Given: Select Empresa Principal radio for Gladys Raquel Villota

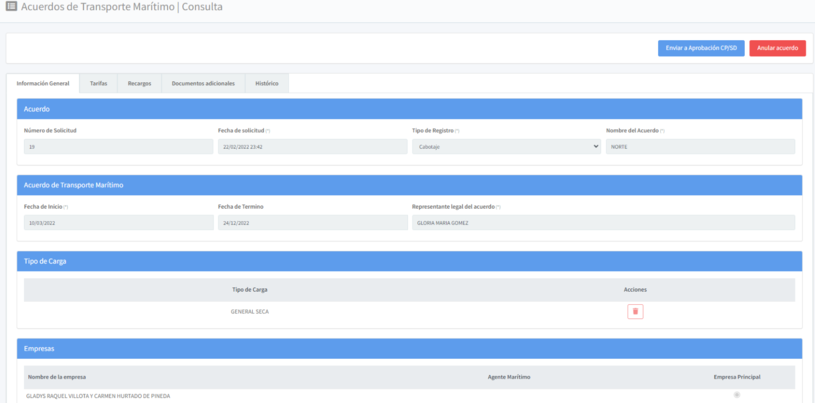Looking at the screenshot, I should (737, 395).
